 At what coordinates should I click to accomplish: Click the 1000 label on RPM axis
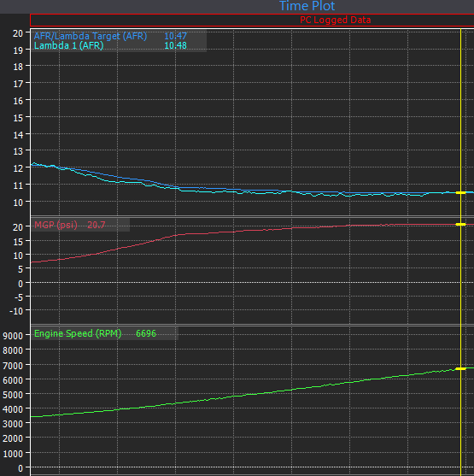point(13,454)
